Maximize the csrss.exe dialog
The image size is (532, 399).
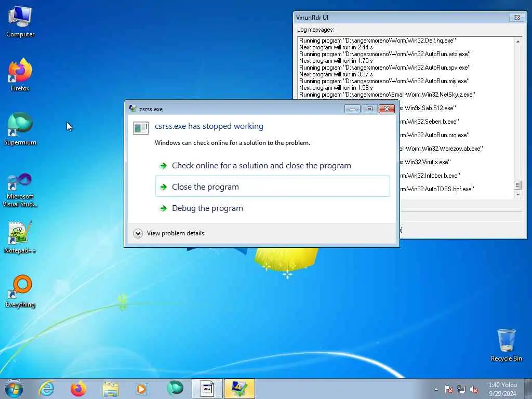369,109
